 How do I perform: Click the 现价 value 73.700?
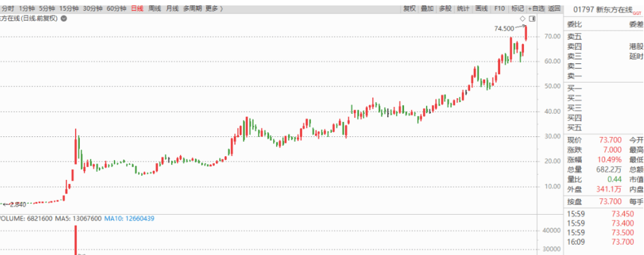(610, 140)
